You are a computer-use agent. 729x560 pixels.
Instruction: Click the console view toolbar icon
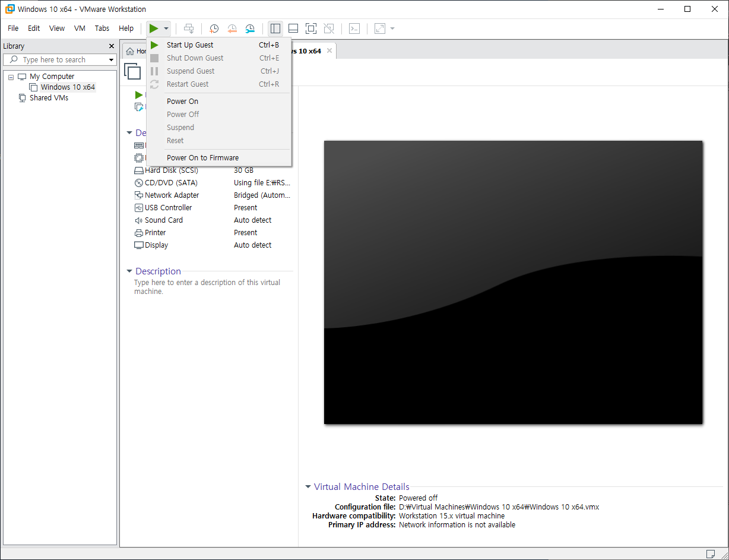354,29
